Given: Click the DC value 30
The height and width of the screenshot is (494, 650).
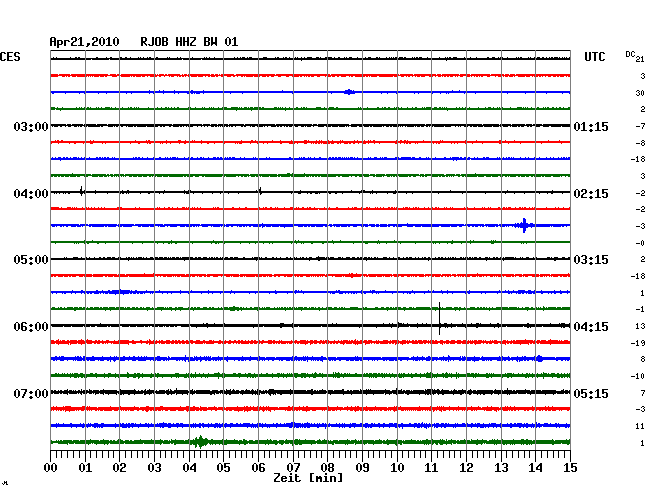Looking at the screenshot, I should pyautogui.click(x=640, y=93).
